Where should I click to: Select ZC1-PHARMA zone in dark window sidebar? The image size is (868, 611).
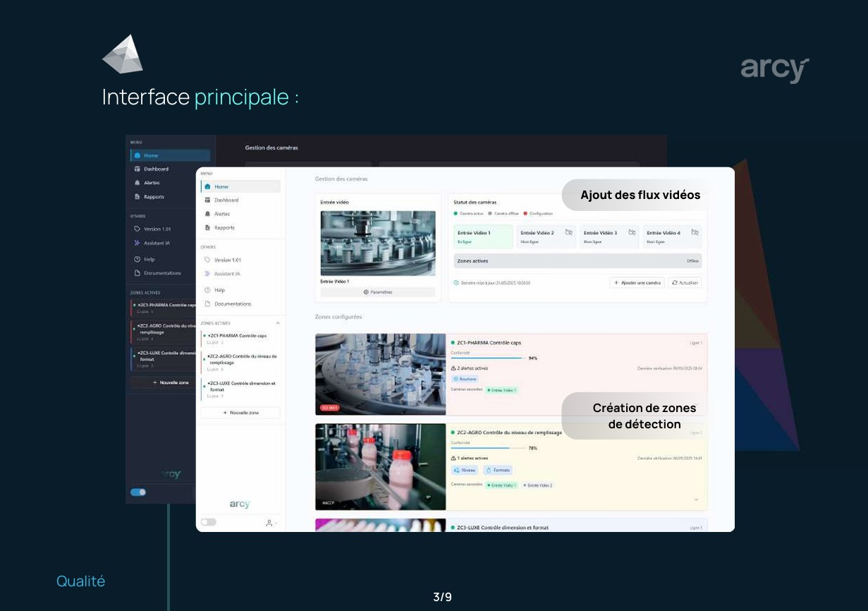[164, 308]
